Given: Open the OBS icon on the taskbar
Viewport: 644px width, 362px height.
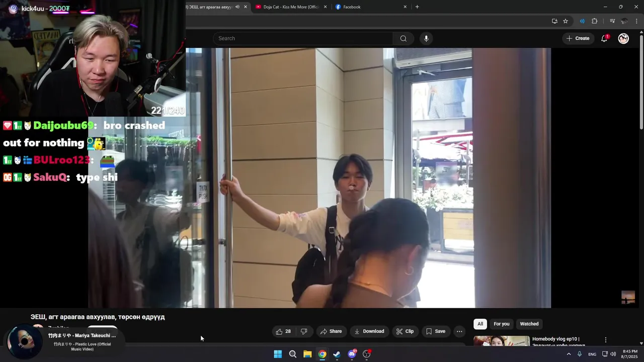Looking at the screenshot, I should (x=367, y=354).
